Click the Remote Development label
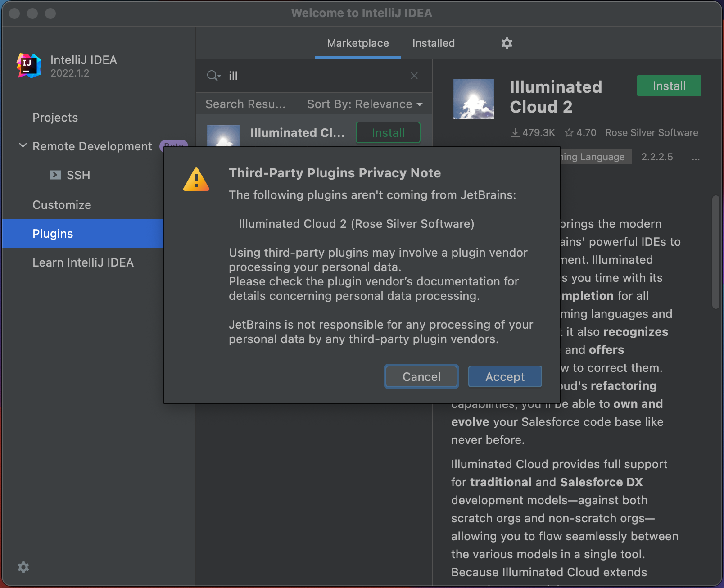724x588 pixels. point(92,146)
